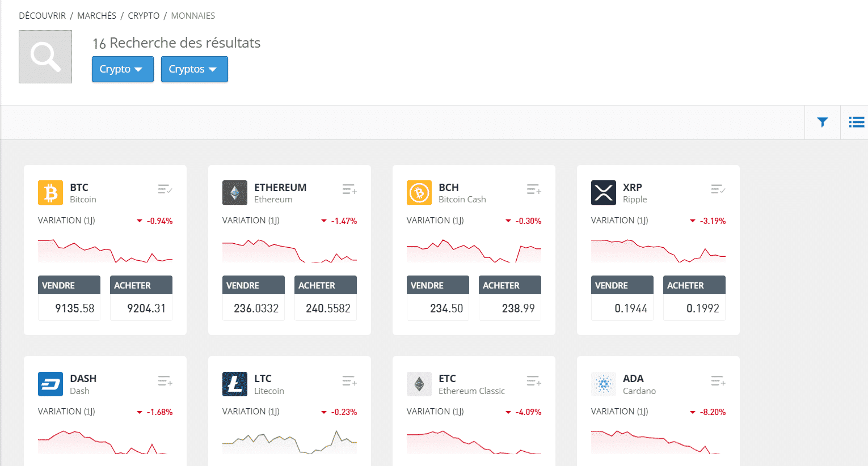Toggle BTC watchlist icon
Viewport: 868px width, 466px height.
pos(165,189)
